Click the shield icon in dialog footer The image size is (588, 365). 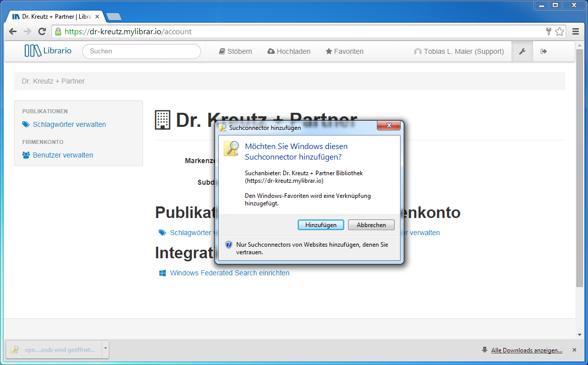coord(228,245)
